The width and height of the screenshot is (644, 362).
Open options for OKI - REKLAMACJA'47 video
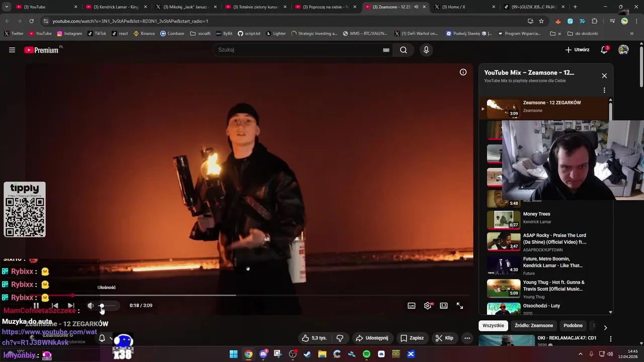point(611,339)
